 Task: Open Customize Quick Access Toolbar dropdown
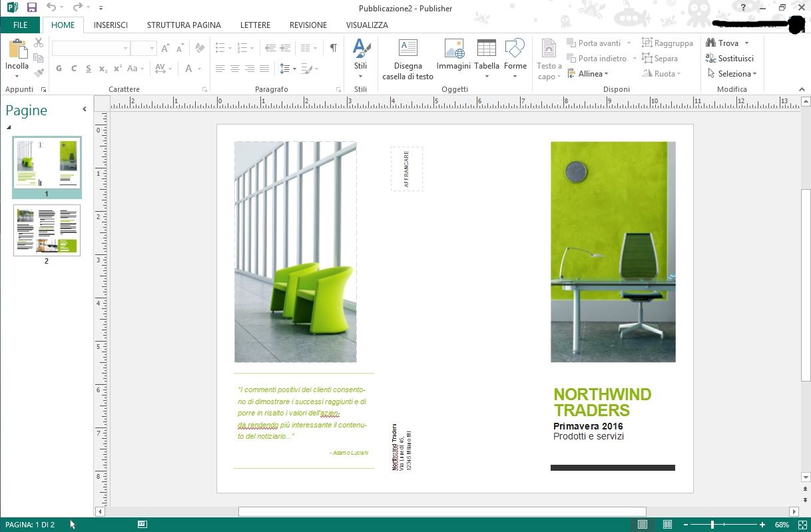tap(101, 8)
